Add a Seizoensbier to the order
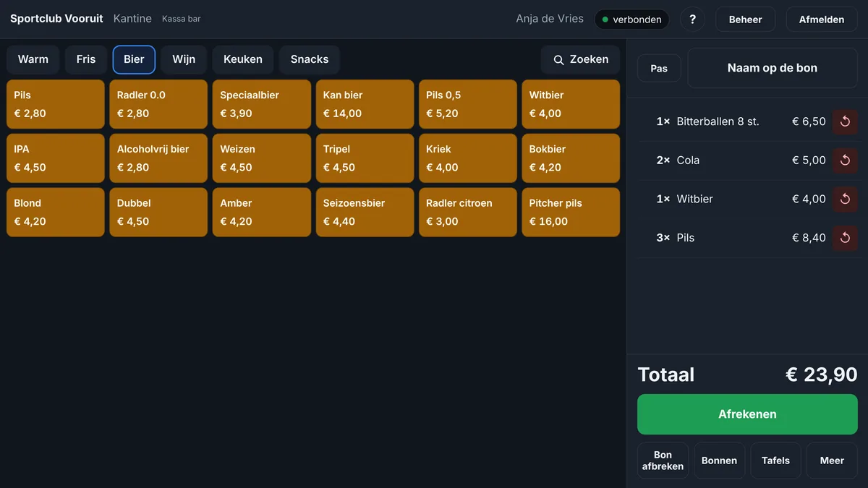 pos(365,213)
